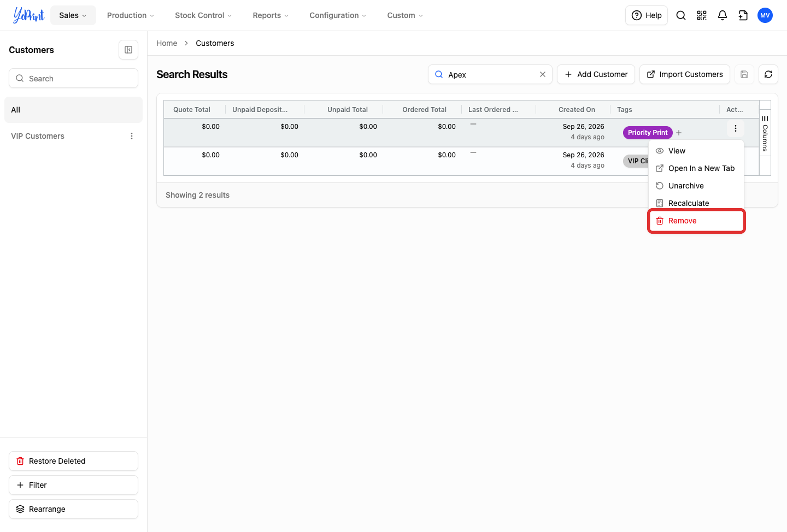Select Open In a New Tab
This screenshot has width=787, height=532.
tap(696, 168)
